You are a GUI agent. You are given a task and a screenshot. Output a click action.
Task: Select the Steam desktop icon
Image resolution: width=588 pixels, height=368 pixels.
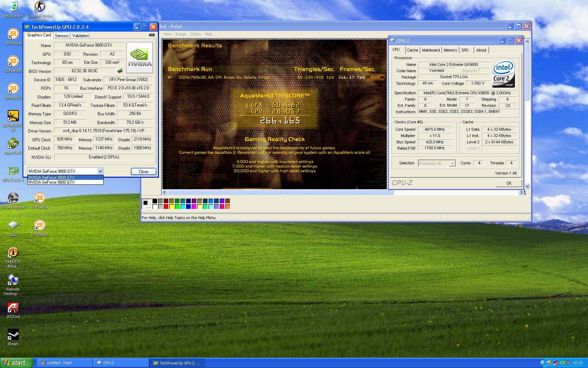pos(13,338)
